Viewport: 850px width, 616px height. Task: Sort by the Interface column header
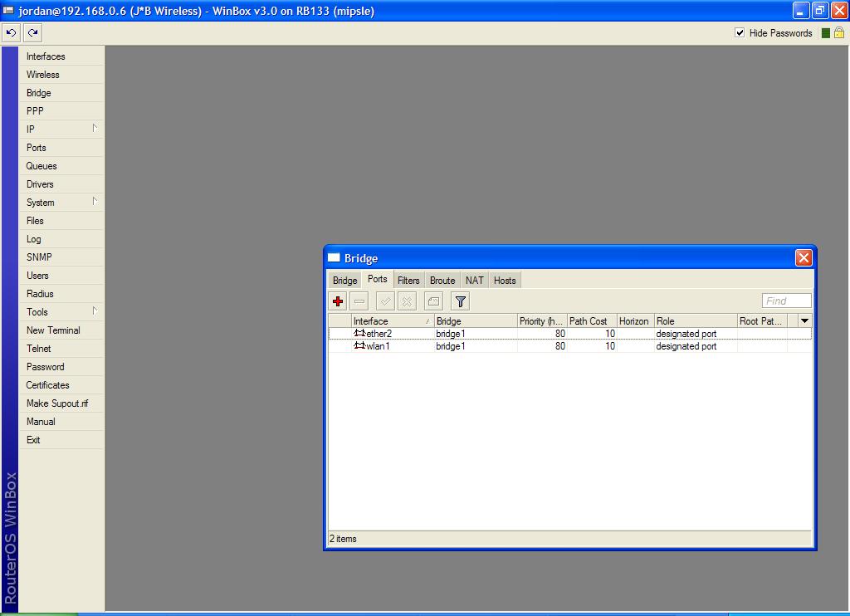coord(393,321)
